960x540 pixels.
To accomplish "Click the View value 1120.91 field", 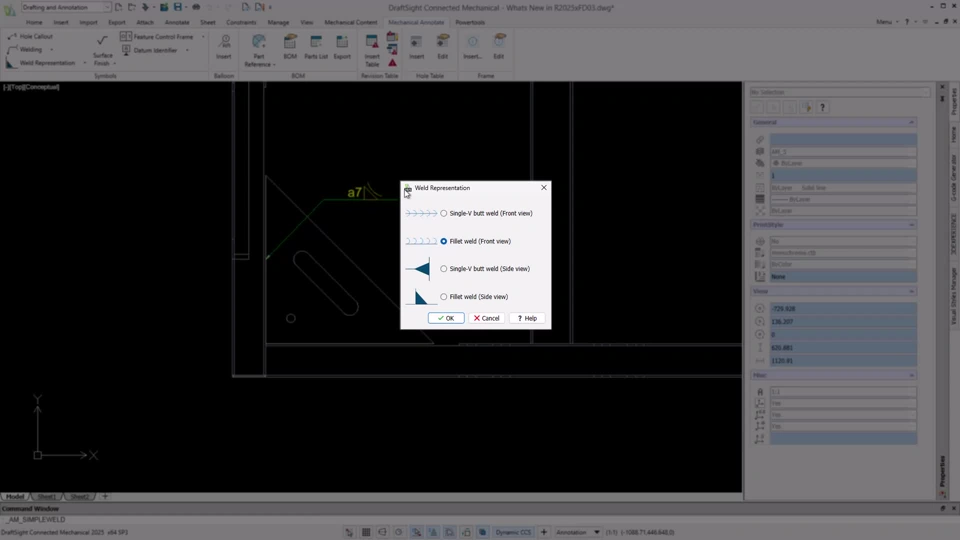I will 843,361.
